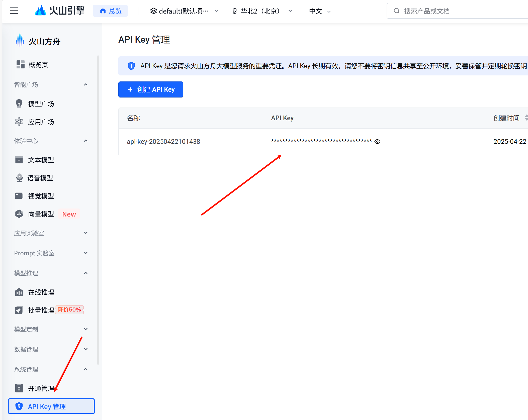Click the layers icon beside default project
The height and width of the screenshot is (420, 528).
coord(153,11)
